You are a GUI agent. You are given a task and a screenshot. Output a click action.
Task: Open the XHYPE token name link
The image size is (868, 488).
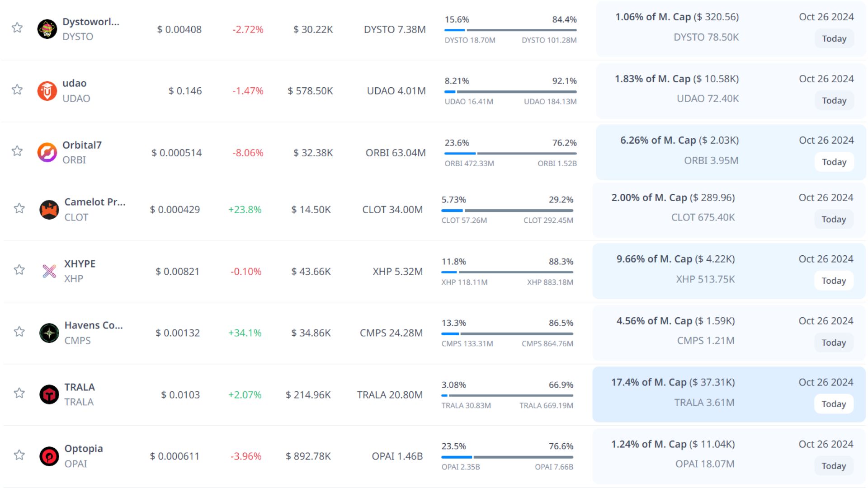pos(80,264)
